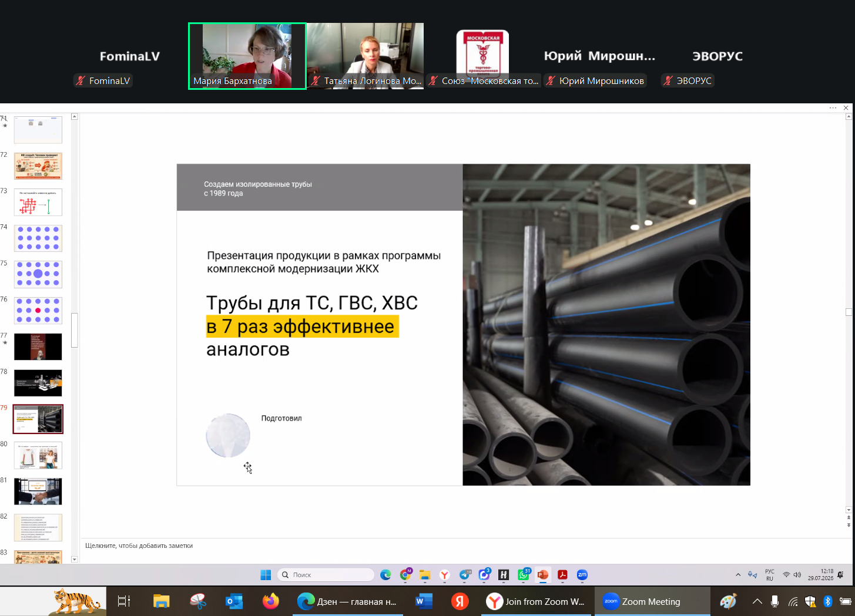
Task: Click the Task View icon on taskbar
Action: coord(124,601)
